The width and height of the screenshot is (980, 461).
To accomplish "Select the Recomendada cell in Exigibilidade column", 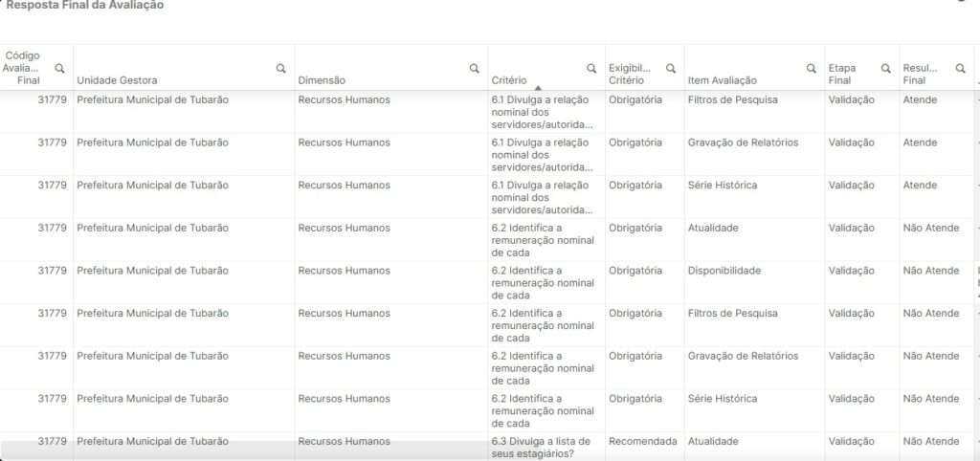I will [642, 442].
